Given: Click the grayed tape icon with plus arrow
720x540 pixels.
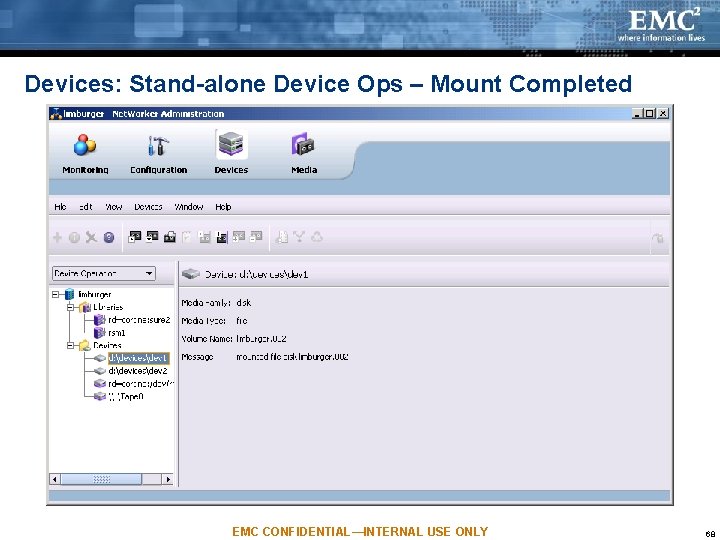Looking at the screenshot, I should [239, 236].
